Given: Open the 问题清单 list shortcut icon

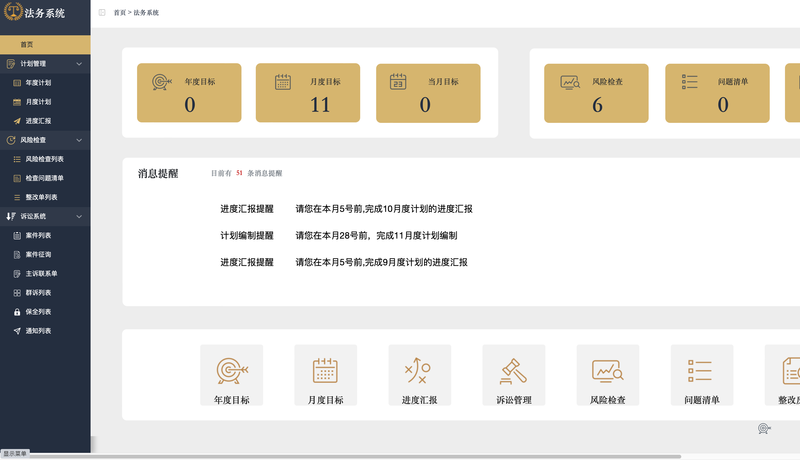Looking at the screenshot, I should (x=701, y=370).
